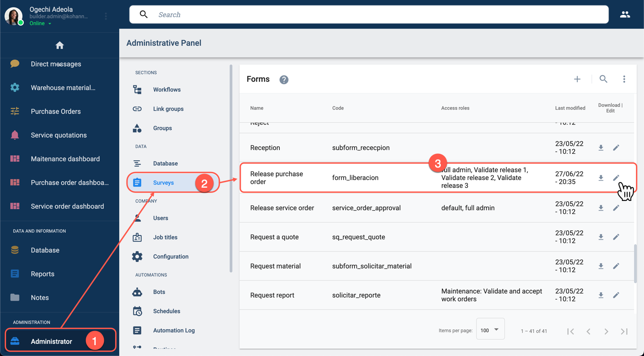Open user profile three-dot menu
644x356 pixels.
tap(106, 16)
